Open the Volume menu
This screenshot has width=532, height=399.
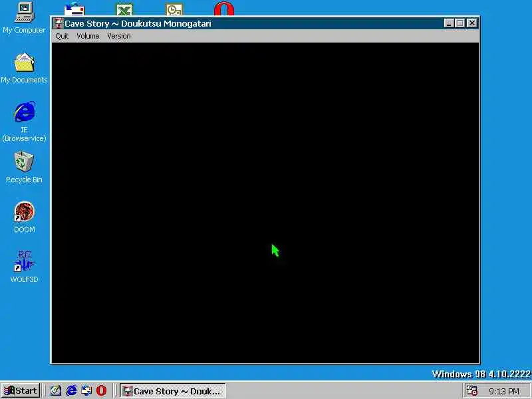88,36
